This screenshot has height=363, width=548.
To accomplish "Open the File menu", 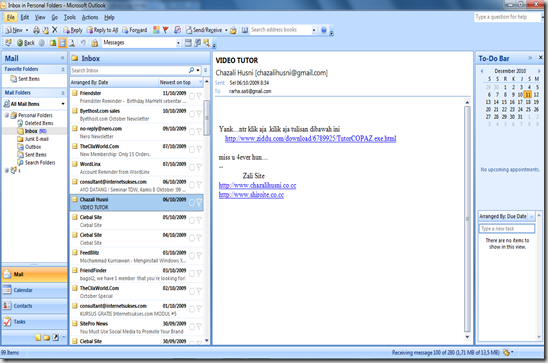I will pyautogui.click(x=11, y=17).
